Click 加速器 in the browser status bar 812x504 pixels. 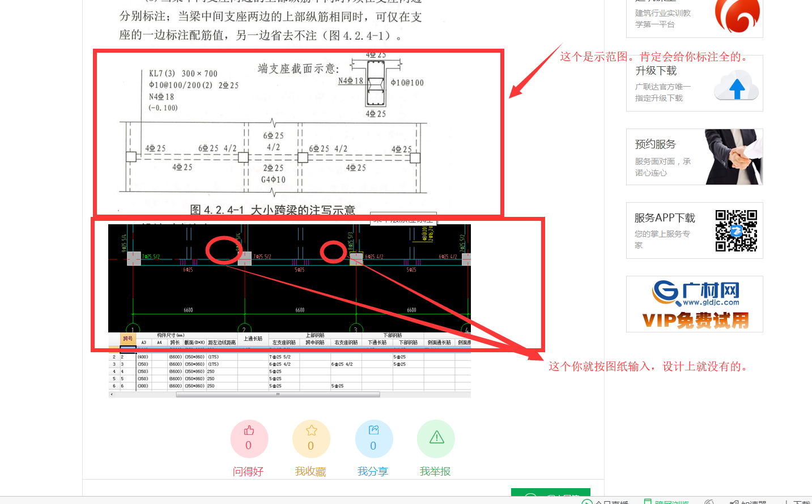pos(748,501)
